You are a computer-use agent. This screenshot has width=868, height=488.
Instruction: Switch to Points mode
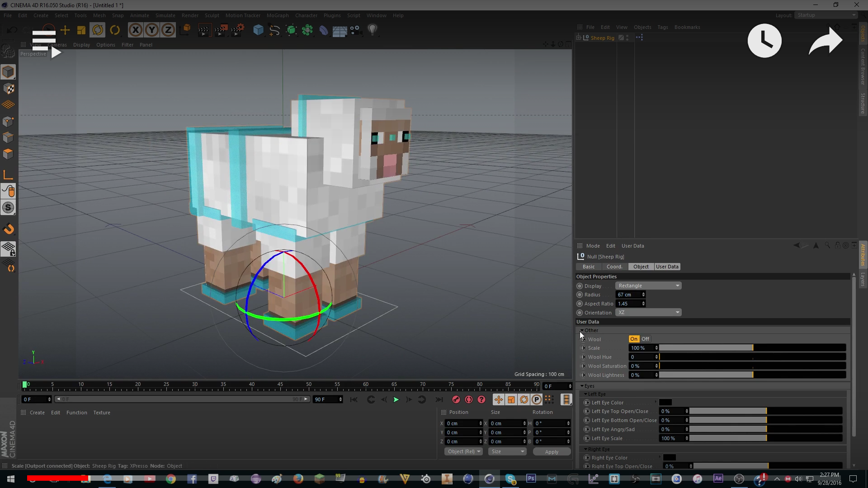click(x=8, y=121)
